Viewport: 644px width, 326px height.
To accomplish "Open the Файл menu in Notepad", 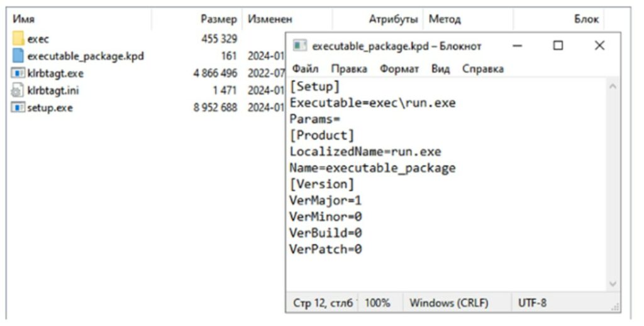I will pyautogui.click(x=305, y=68).
